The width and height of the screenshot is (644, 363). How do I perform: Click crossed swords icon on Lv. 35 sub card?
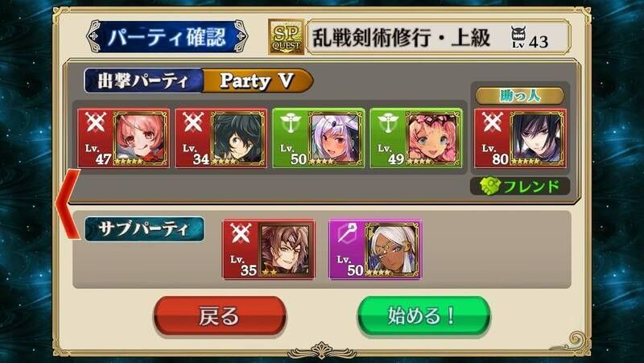pos(241,233)
